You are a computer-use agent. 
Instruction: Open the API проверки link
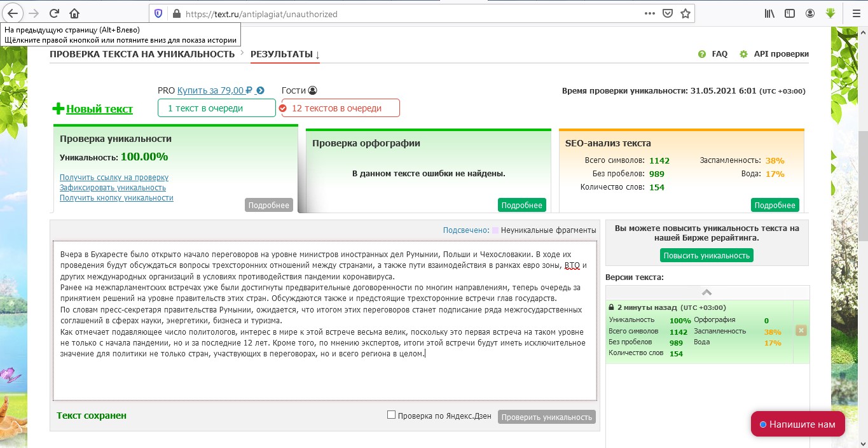click(782, 54)
